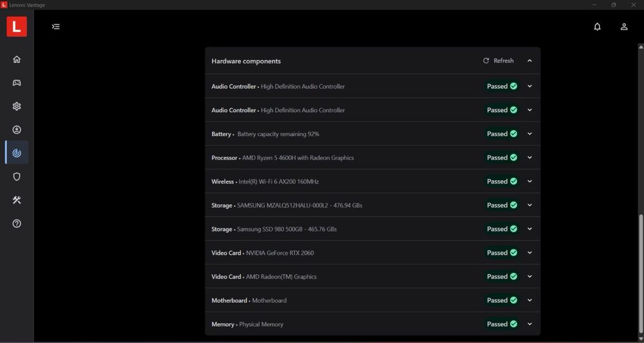Viewport: 644px width, 343px height.
Task: Toggle the sidebar menu expand icon
Action: point(56,26)
